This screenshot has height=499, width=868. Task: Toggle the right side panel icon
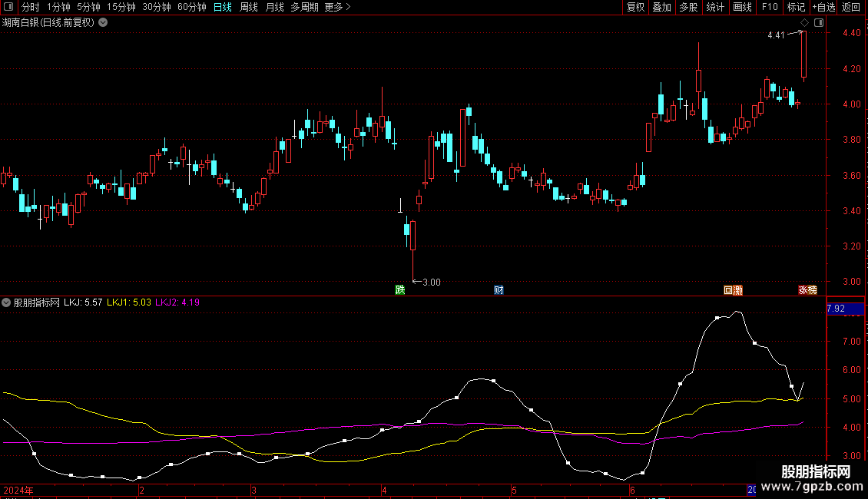point(818,23)
